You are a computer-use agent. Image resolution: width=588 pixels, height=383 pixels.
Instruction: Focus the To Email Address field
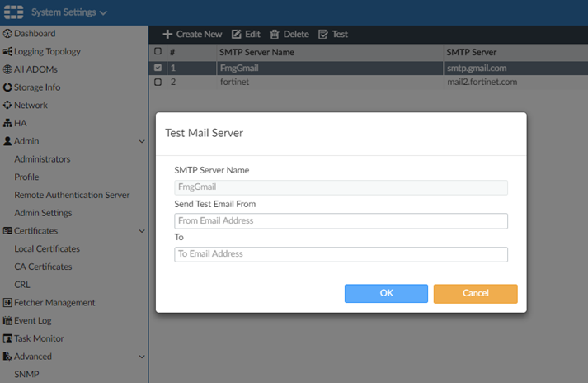click(x=341, y=254)
